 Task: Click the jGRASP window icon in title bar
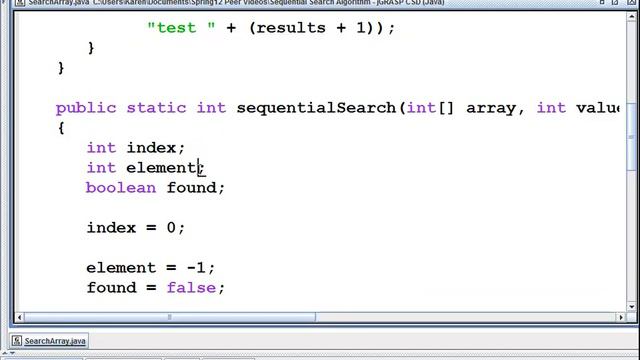point(20,3)
